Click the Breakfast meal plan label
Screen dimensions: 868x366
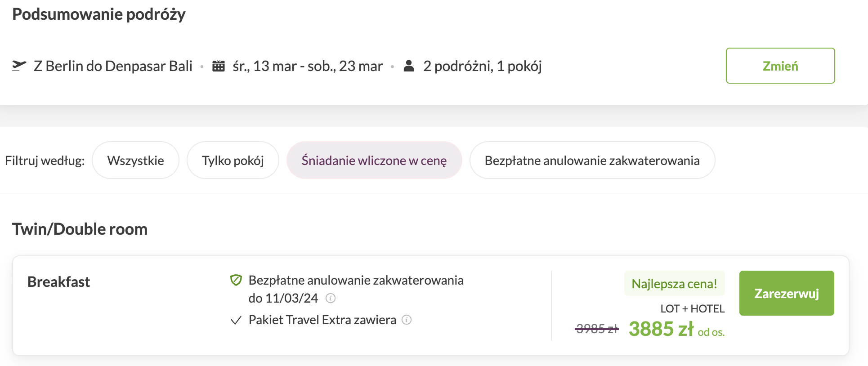[x=59, y=282]
